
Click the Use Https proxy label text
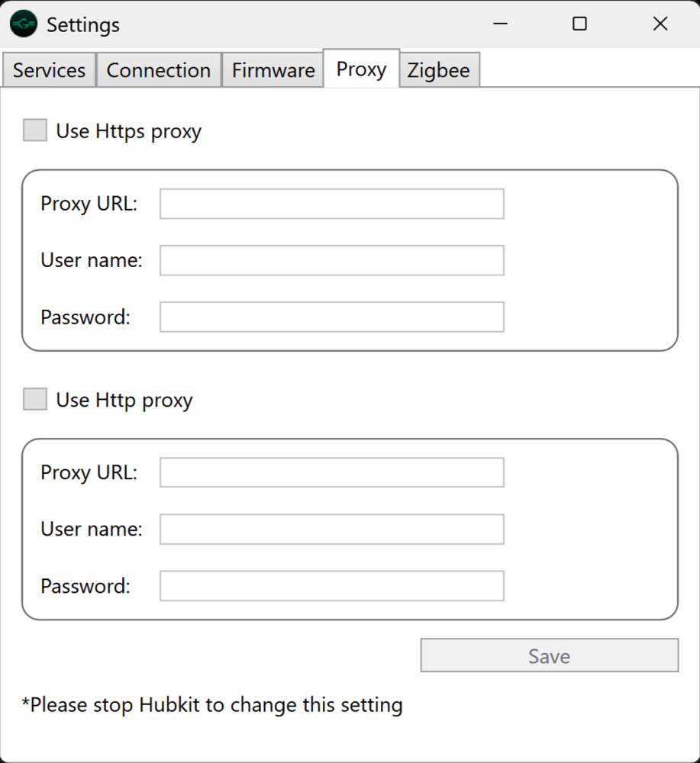tap(127, 130)
